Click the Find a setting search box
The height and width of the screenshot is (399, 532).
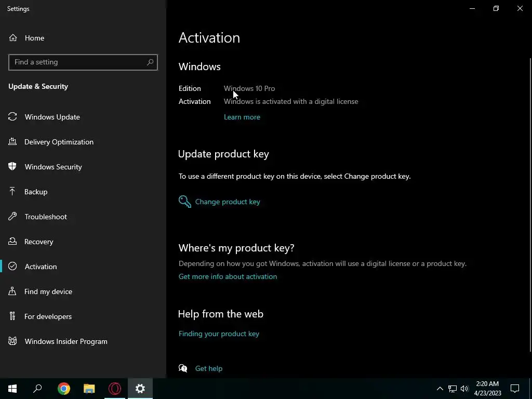click(83, 62)
